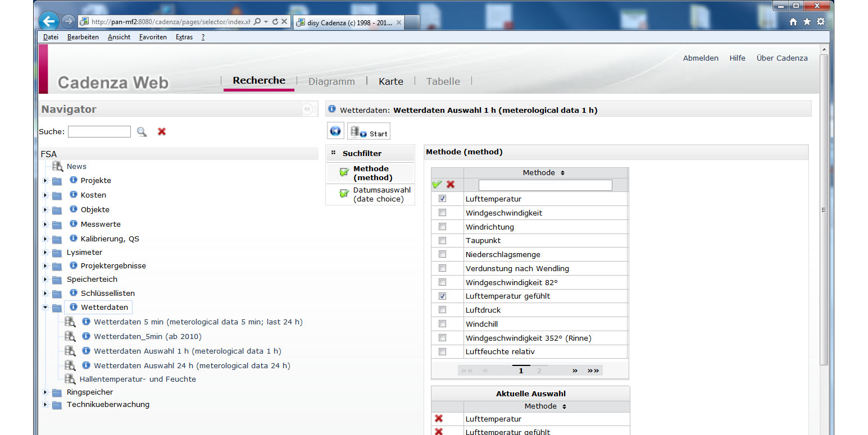Click the green checkmark to select all methods
The image size is (868, 435).
click(x=437, y=185)
